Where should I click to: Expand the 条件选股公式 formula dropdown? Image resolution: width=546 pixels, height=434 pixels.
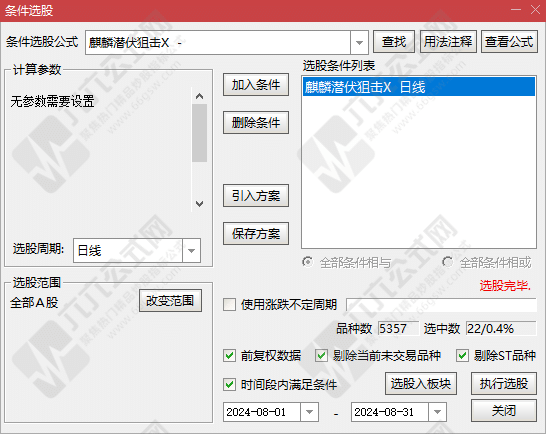[359, 42]
